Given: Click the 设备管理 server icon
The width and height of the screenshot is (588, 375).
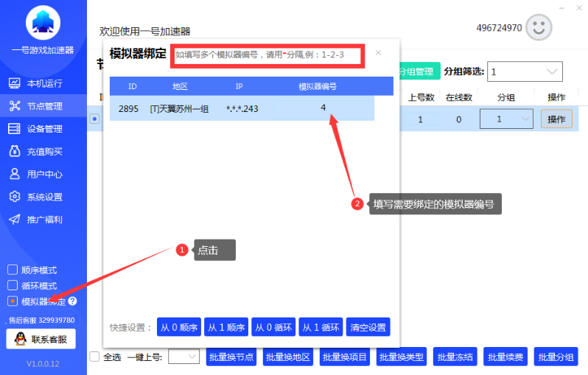Looking at the screenshot, I should [14, 129].
